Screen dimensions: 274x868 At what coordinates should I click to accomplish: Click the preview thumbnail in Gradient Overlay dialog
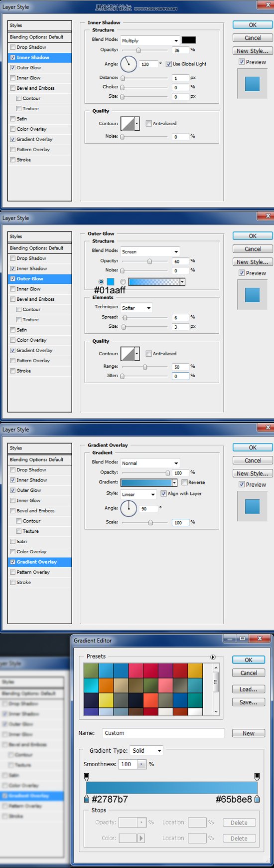click(252, 506)
